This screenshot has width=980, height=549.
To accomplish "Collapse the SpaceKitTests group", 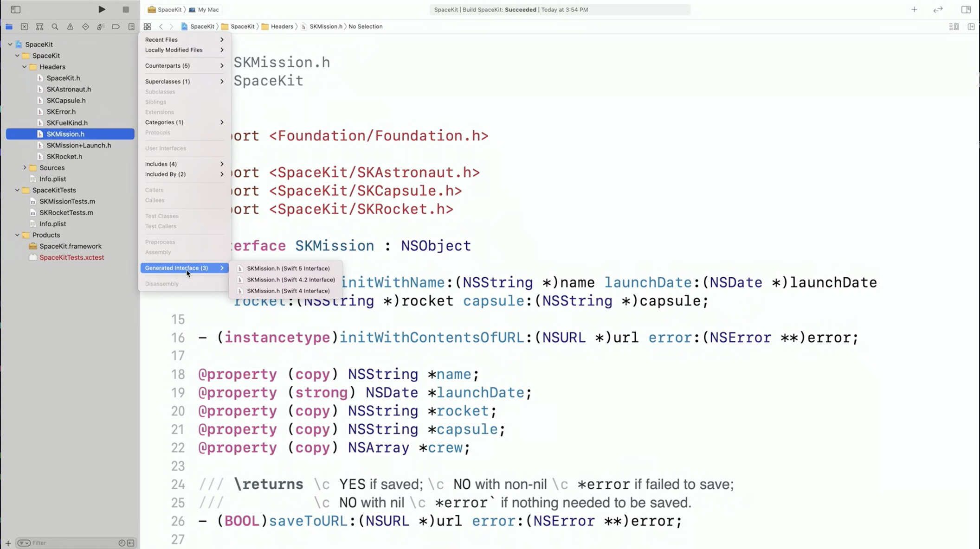I will pos(17,190).
